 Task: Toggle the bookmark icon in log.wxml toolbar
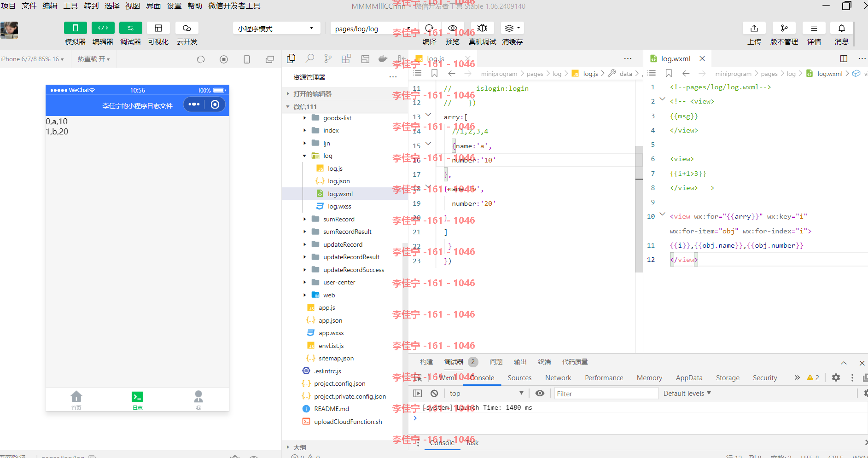[x=669, y=73]
